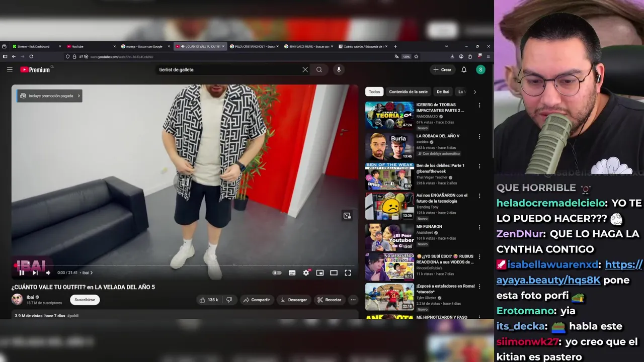Open options for ME FUNARON video

pos(479,227)
